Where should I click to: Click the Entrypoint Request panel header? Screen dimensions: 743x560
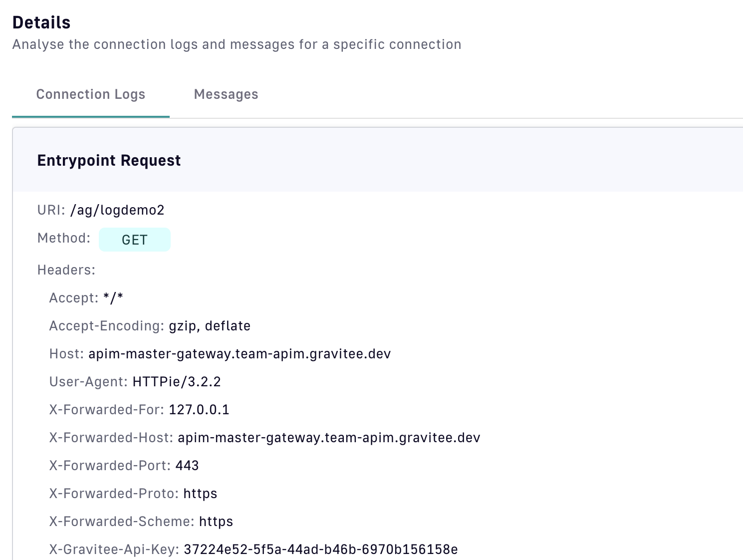[x=109, y=160]
